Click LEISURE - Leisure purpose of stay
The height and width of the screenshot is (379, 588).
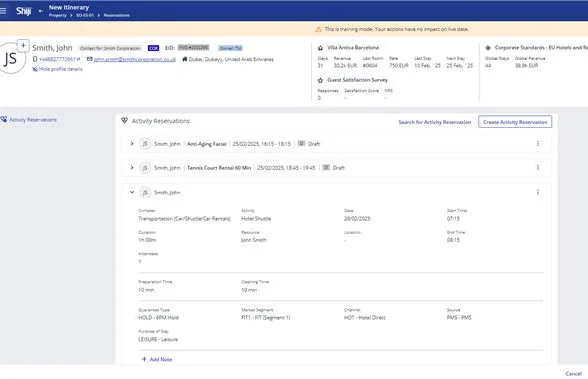(x=158, y=339)
